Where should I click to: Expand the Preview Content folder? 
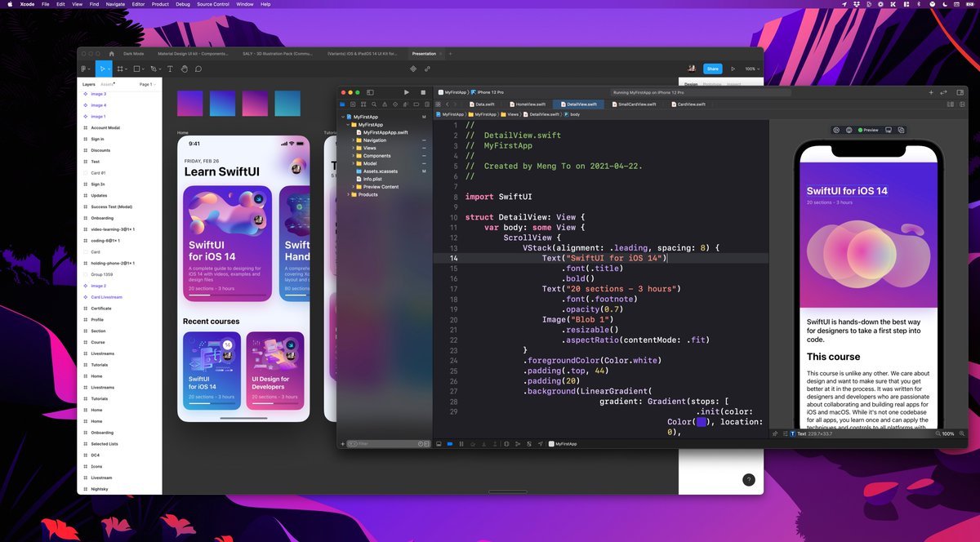[x=354, y=187]
